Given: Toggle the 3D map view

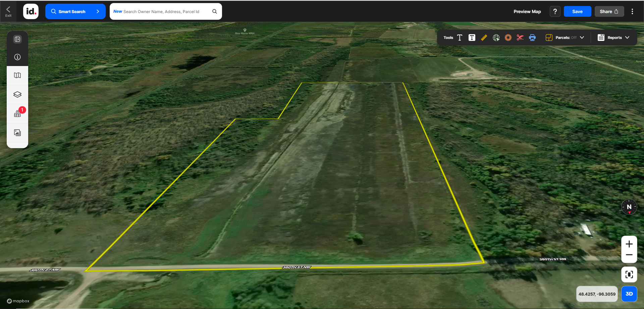Looking at the screenshot, I should [x=629, y=294].
